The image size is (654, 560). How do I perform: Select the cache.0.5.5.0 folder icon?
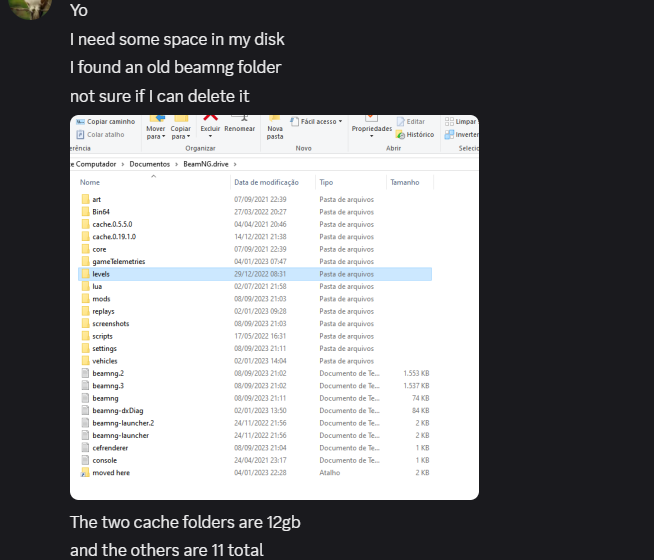(86, 224)
